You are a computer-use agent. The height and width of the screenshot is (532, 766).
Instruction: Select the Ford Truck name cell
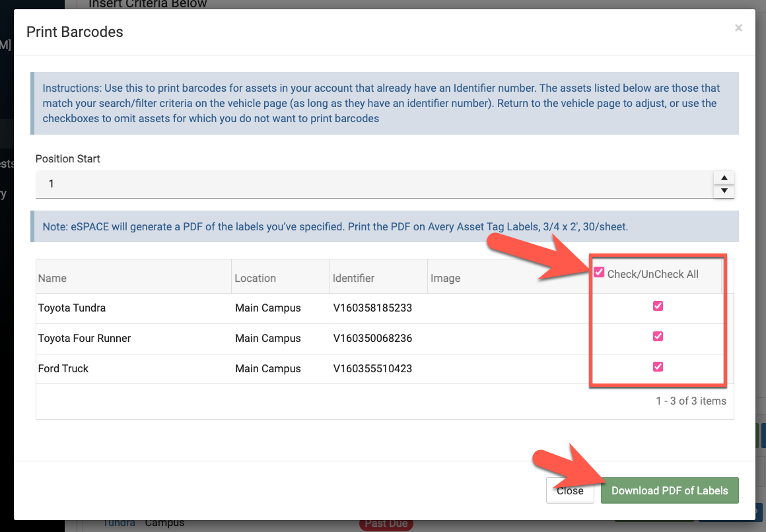pos(63,368)
